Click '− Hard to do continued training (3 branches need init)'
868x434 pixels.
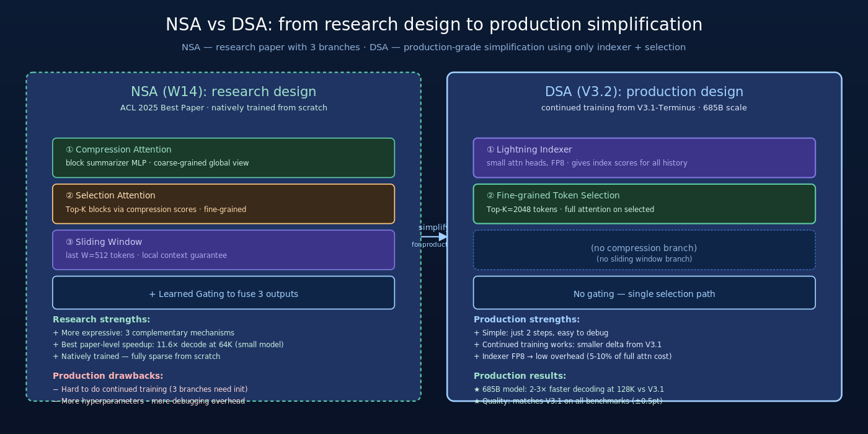click(150, 389)
